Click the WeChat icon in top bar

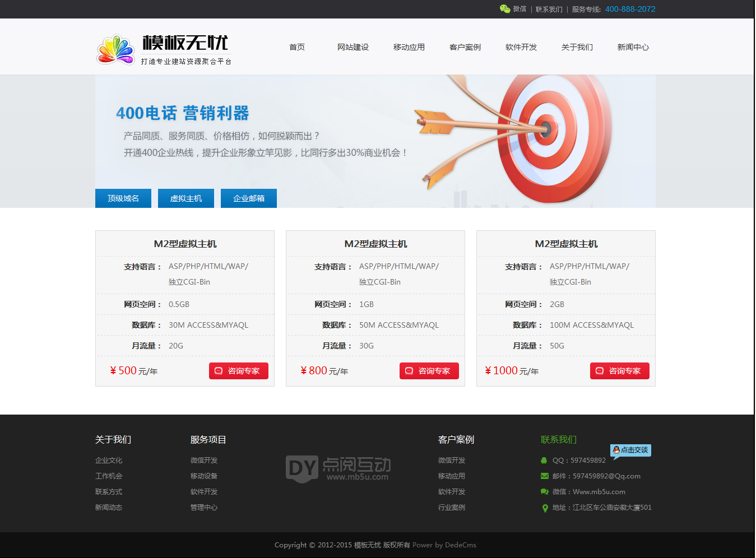pyautogui.click(x=504, y=9)
